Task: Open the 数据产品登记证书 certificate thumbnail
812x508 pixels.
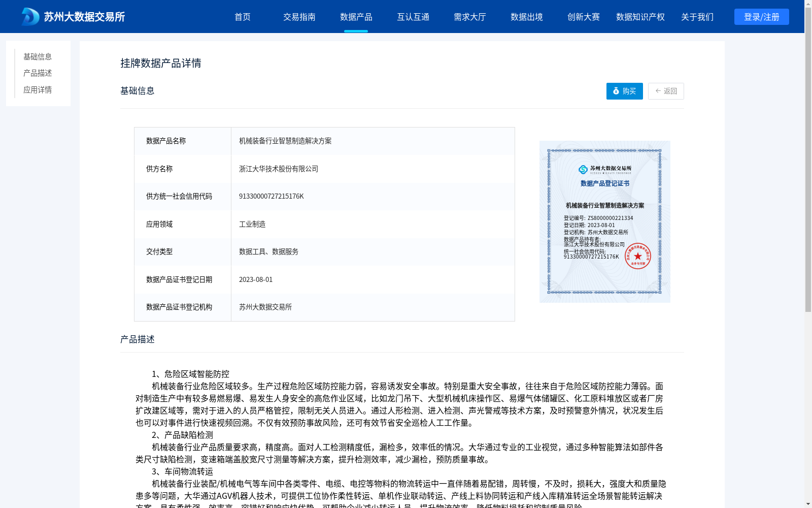Action: 605,221
